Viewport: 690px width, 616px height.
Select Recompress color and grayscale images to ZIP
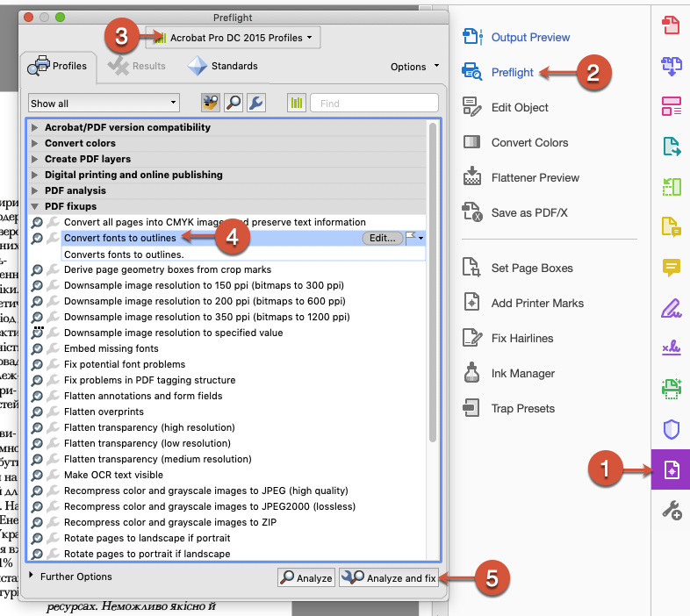[170, 522]
